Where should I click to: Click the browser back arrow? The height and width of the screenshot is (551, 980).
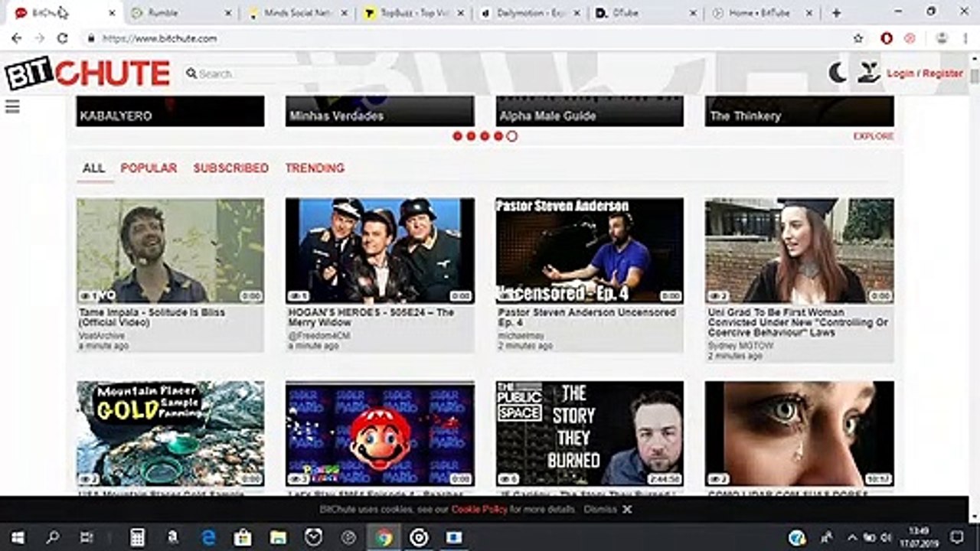[17, 38]
